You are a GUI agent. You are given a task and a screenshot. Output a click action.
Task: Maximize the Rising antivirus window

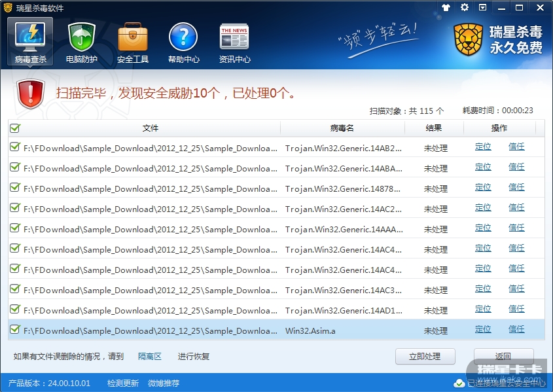519,7
